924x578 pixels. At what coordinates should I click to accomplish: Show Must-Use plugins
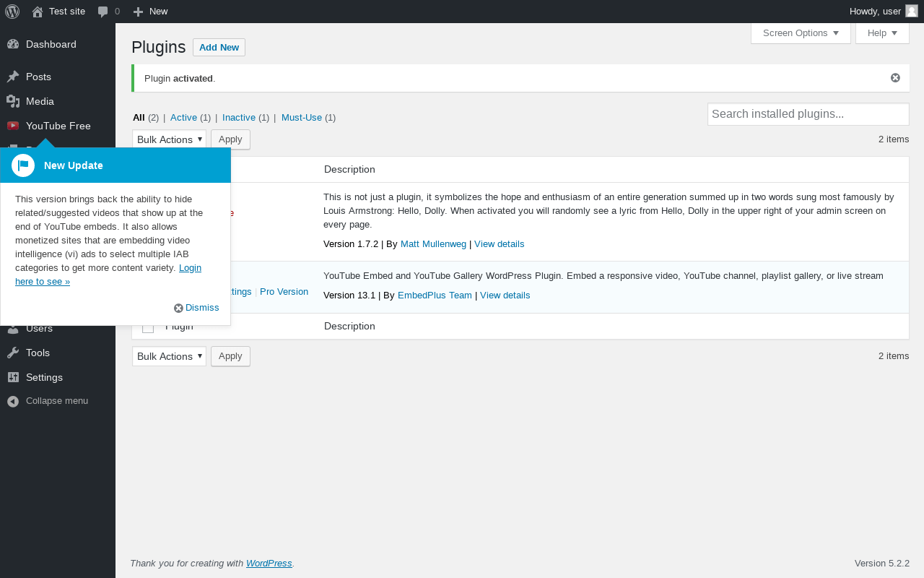[302, 118]
